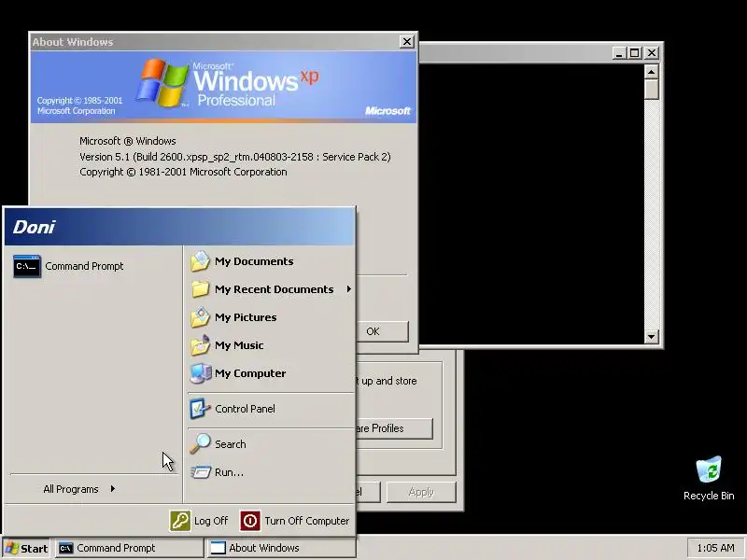Open Command Prompt from Start menu icon
This screenshot has width=747, height=560.
pyautogui.click(x=27, y=266)
